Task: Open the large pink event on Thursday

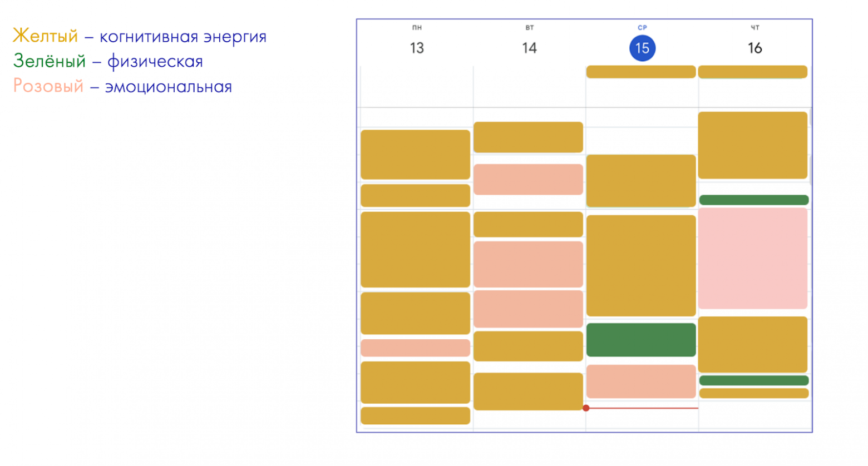Action: click(752, 259)
